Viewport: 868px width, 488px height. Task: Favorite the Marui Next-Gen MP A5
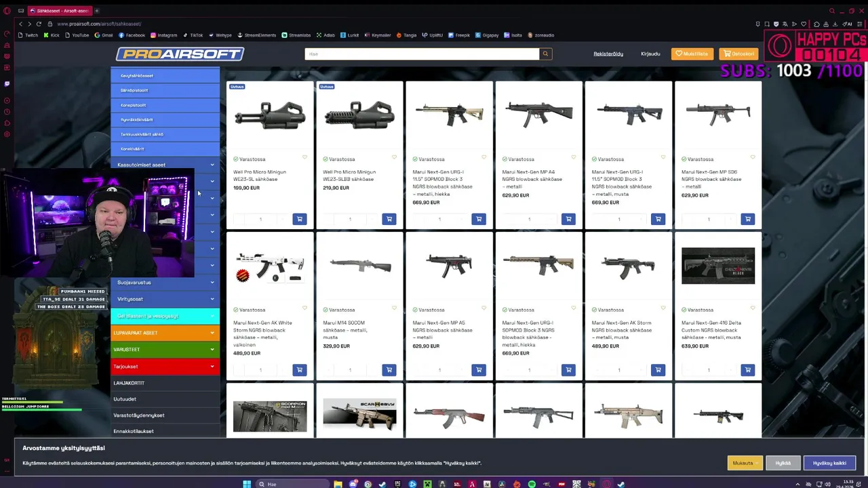tap(484, 308)
